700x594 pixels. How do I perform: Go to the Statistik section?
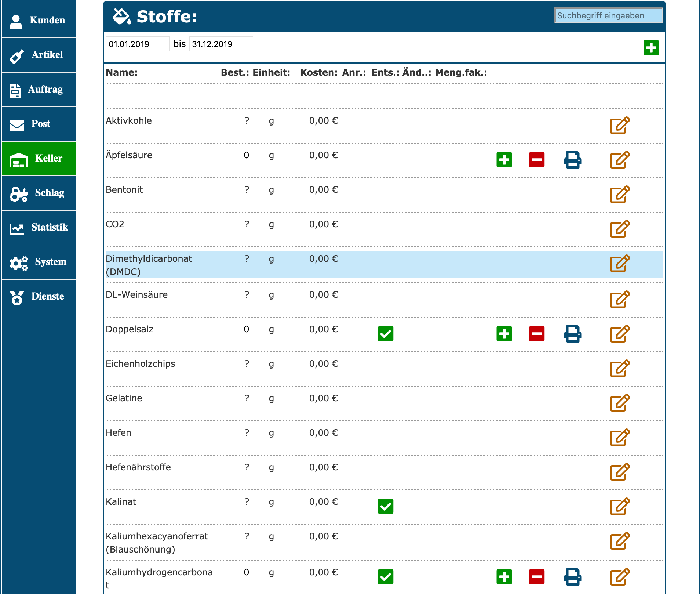39,228
